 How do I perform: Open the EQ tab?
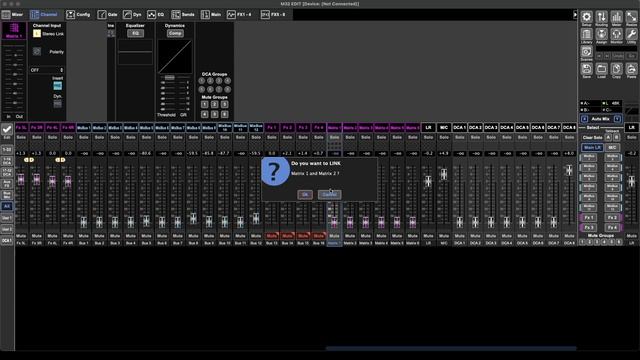[x=156, y=15]
